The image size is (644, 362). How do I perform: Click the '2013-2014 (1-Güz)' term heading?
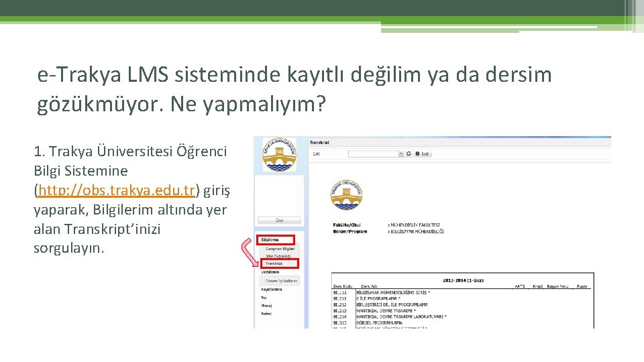(x=463, y=280)
